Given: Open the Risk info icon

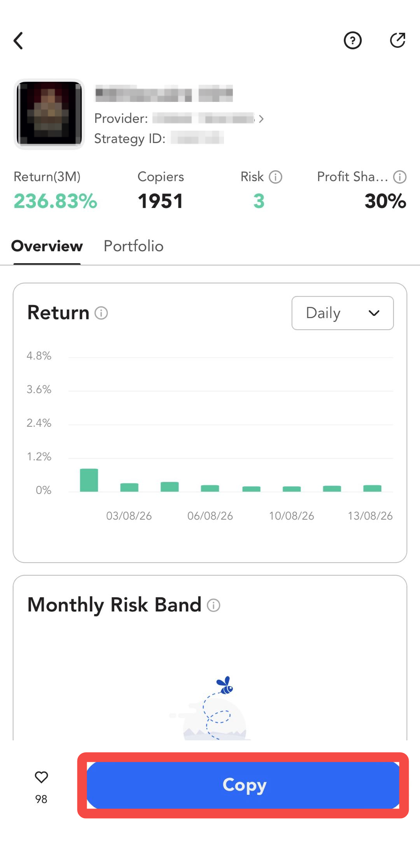Looking at the screenshot, I should pyautogui.click(x=276, y=177).
